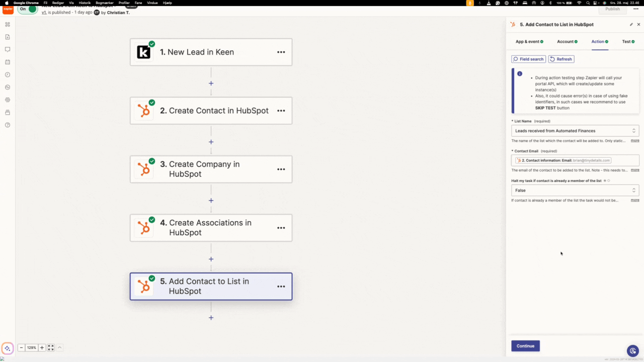The image size is (644, 362).
Task: Click the Publish button
Action: 612,9
